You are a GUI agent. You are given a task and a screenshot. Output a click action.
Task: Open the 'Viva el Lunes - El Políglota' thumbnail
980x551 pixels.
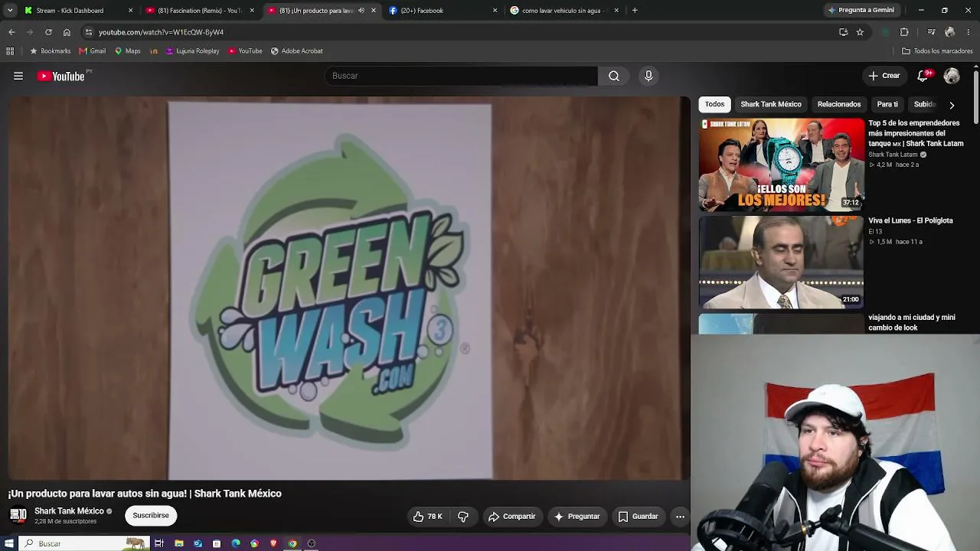(x=781, y=262)
